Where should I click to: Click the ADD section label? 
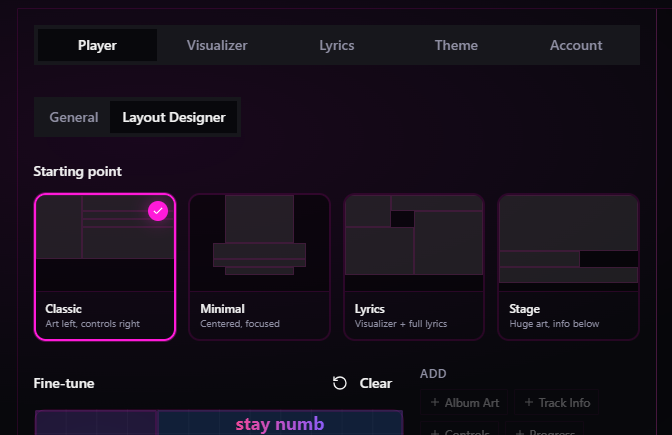[433, 373]
